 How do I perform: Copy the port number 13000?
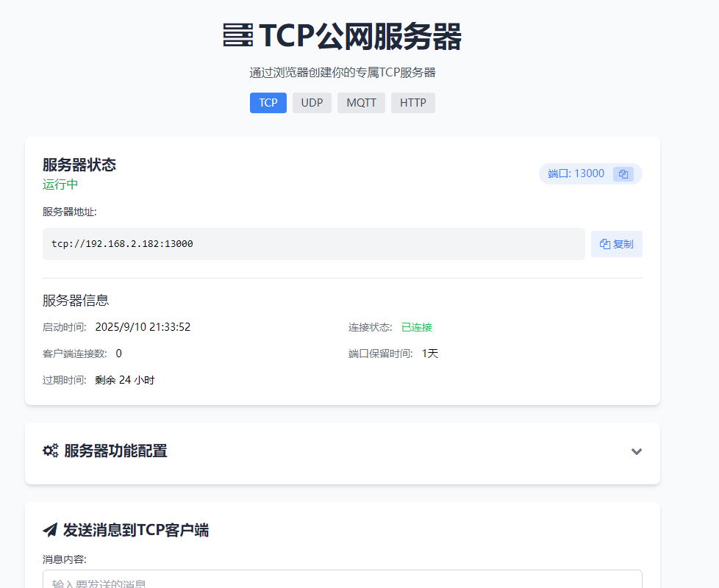(x=623, y=174)
